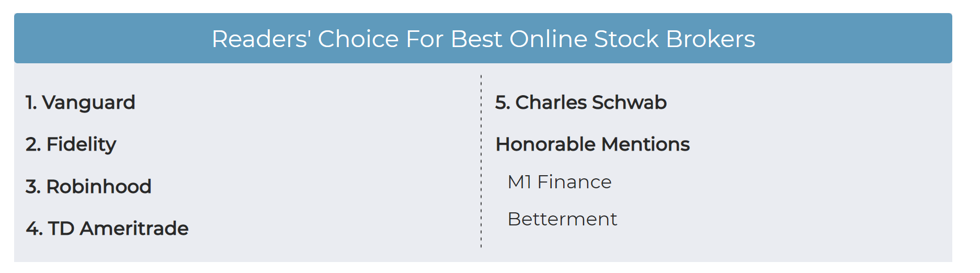Select the M1 Finance honorable mention
Screen dimensions: 980x273
coord(560,182)
